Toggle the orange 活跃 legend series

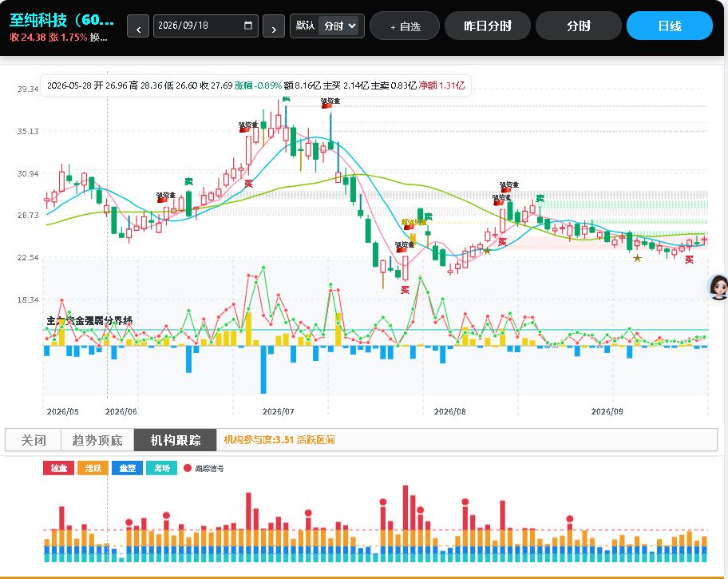tap(93, 468)
